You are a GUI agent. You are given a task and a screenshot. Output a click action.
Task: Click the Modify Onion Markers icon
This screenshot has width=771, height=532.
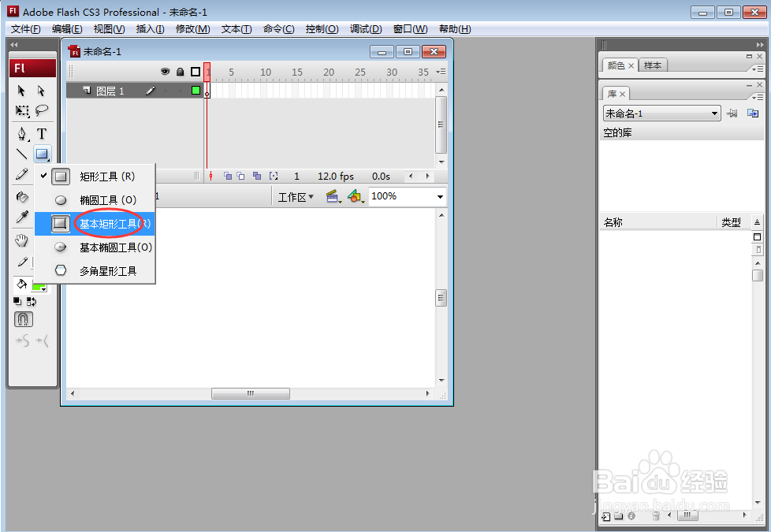274,176
